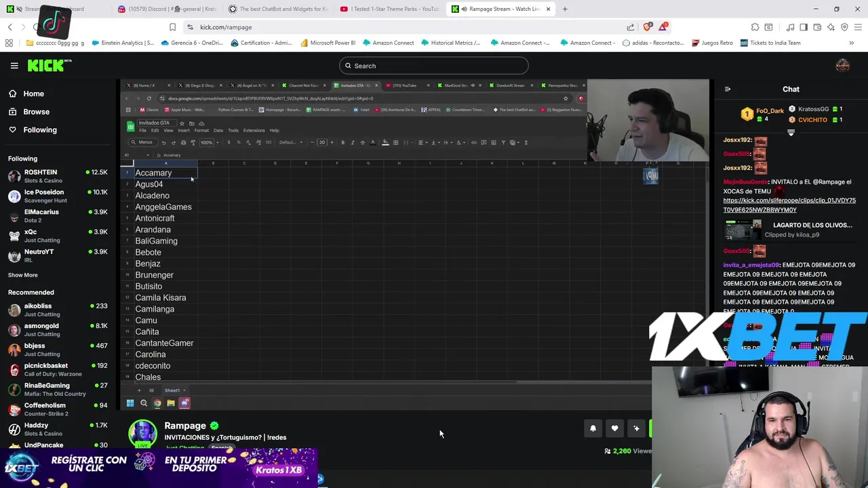Open the browser extensions puzzle icon
Viewport: 868px width, 488px height.
click(x=755, y=27)
